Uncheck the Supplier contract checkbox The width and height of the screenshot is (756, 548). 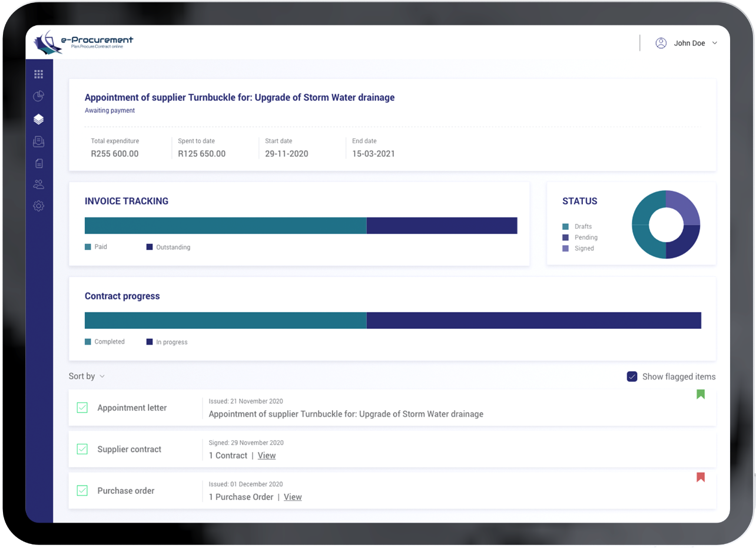pos(82,449)
